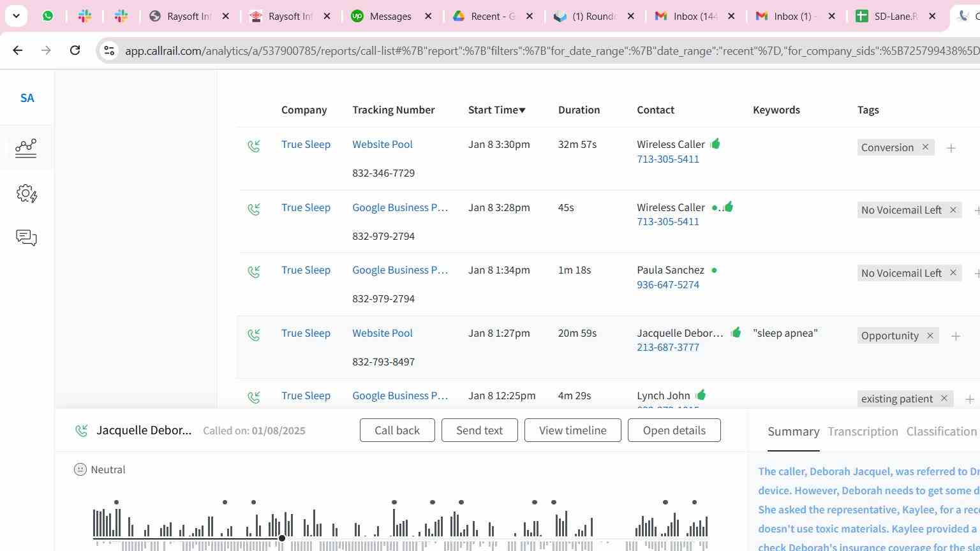Viewport: 980px width, 551px height.
Task: Remove the Conversion tag
Action: 925,147
